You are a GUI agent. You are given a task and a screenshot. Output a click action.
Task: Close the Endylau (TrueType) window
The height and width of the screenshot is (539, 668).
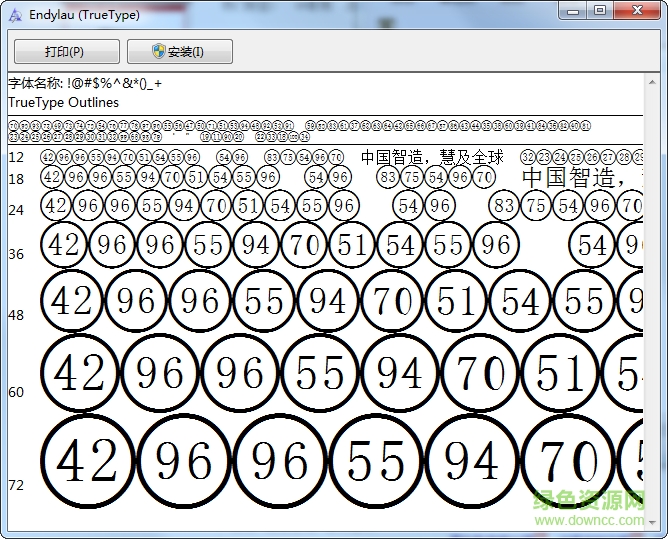click(637, 11)
